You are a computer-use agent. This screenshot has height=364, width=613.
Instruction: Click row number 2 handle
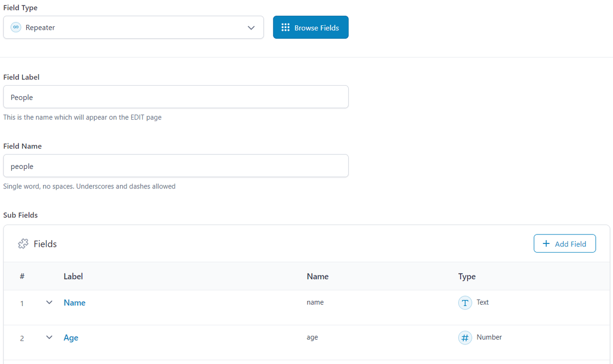pos(22,338)
